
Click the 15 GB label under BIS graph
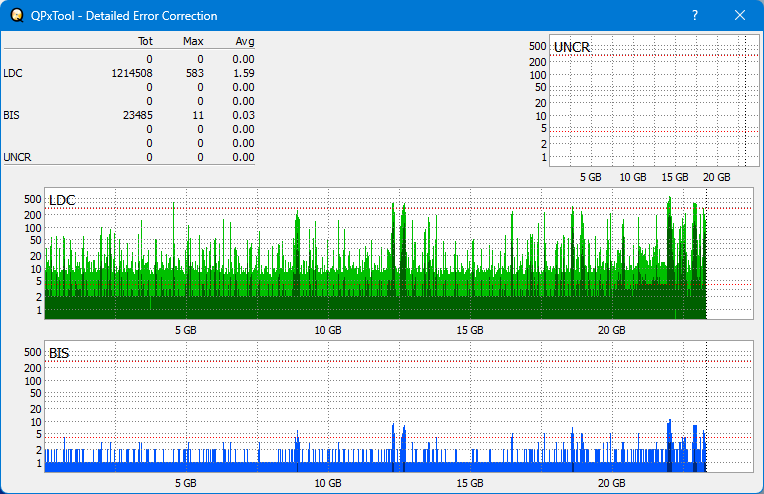470,483
